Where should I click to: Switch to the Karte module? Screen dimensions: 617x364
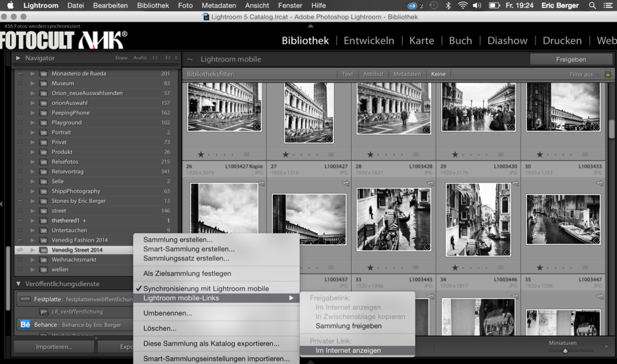[x=421, y=41]
